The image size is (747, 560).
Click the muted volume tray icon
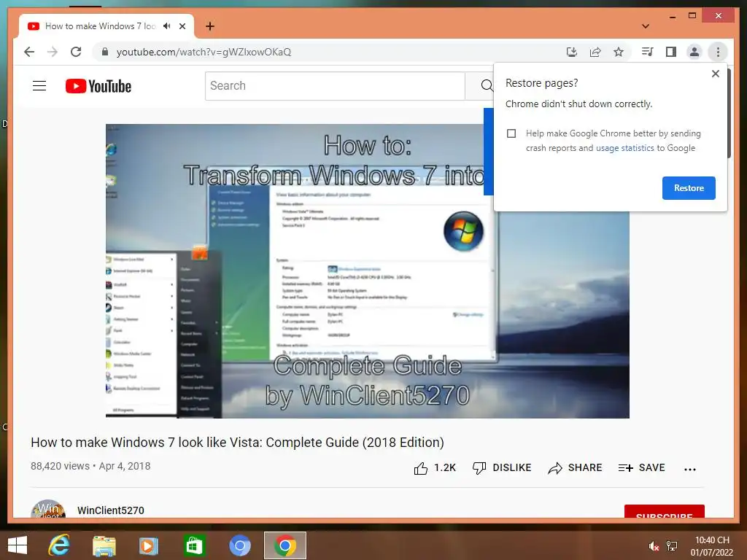(654, 546)
